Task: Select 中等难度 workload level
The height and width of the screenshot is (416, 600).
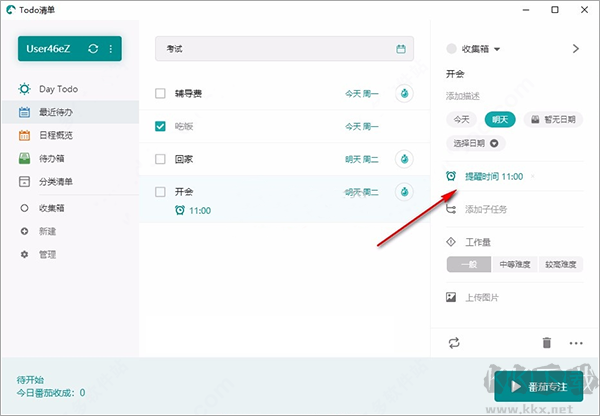Action: pos(515,264)
